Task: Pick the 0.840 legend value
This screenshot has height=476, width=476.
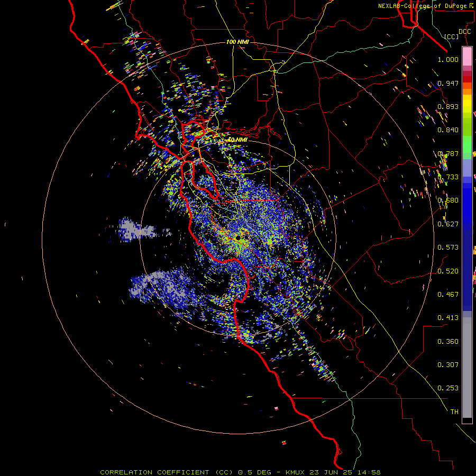Action: coord(448,130)
